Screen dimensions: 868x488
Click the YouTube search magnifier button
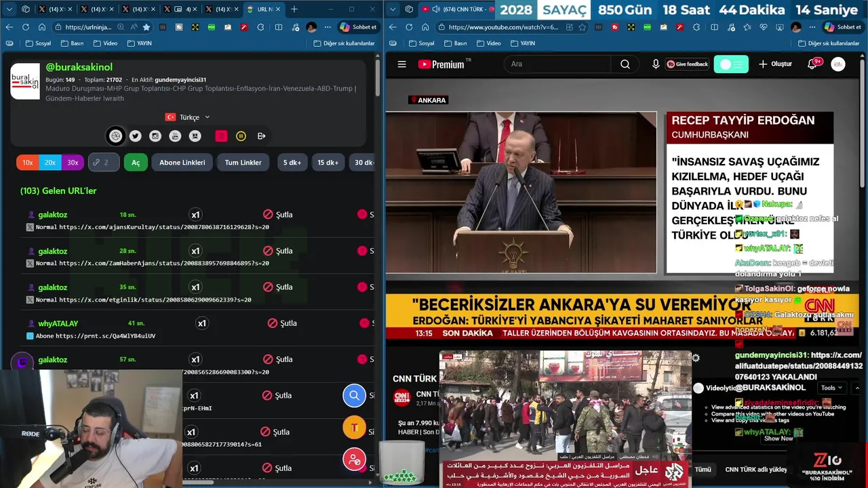625,64
